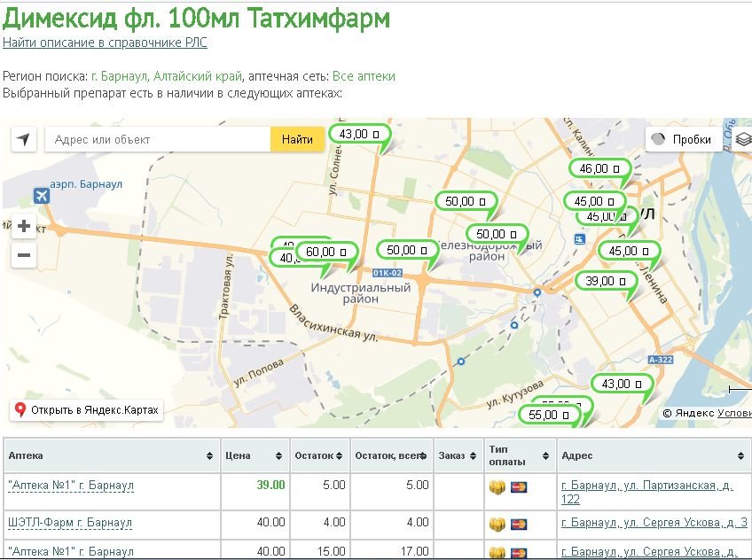
Task: Sort table by Заказ column
Action: coord(458,455)
